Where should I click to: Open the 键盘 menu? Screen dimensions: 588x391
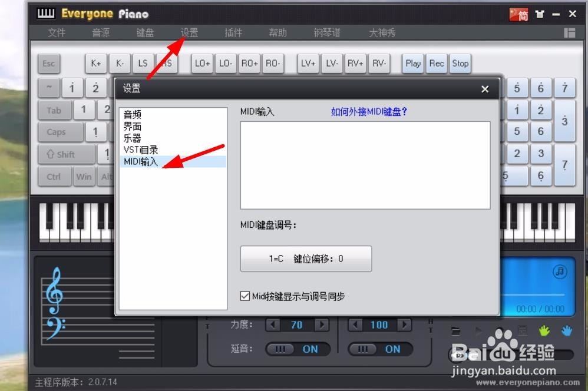point(145,33)
